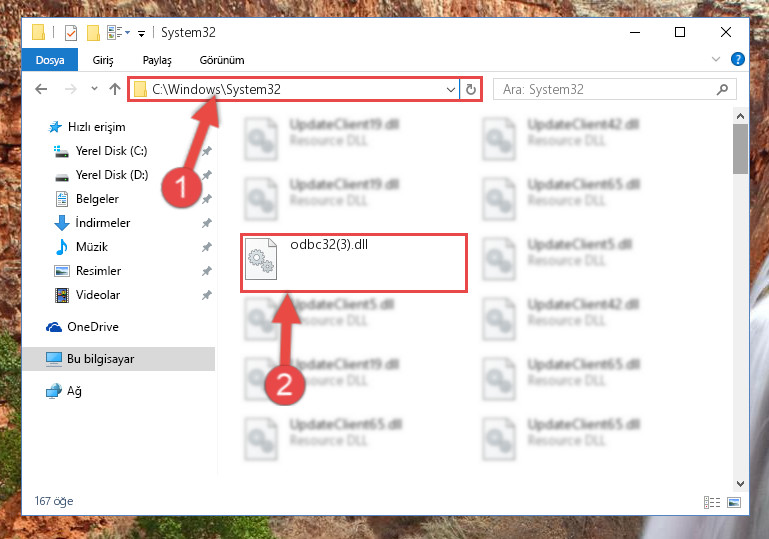Switch to details view layout icon
This screenshot has width=769, height=539.
click(x=712, y=502)
